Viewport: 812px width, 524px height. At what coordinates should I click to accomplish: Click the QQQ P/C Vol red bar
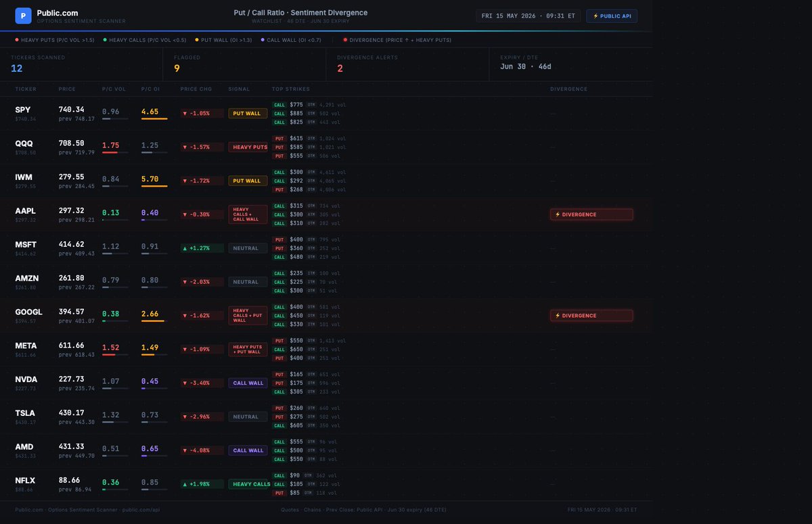coord(110,153)
